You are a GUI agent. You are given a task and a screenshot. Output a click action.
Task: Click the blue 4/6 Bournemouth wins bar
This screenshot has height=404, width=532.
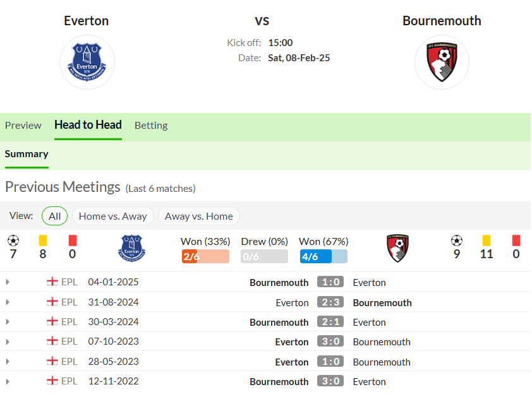click(323, 256)
